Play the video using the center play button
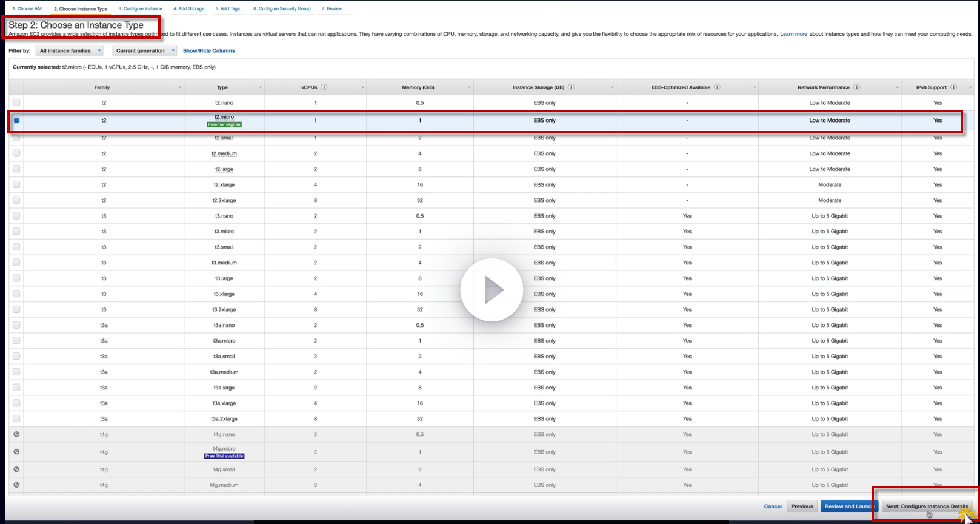Viewport: 980px width, 524px height. pyautogui.click(x=492, y=290)
